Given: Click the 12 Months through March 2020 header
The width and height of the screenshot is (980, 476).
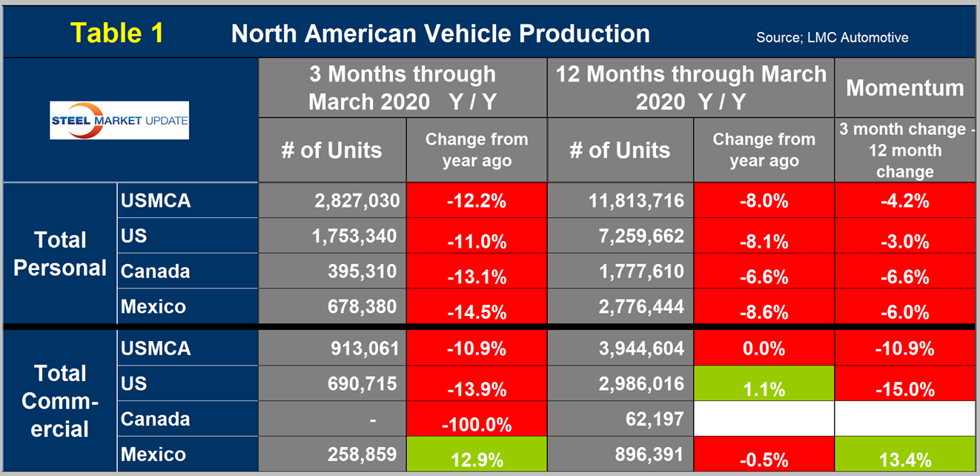Looking at the screenshot, I should click(691, 87).
